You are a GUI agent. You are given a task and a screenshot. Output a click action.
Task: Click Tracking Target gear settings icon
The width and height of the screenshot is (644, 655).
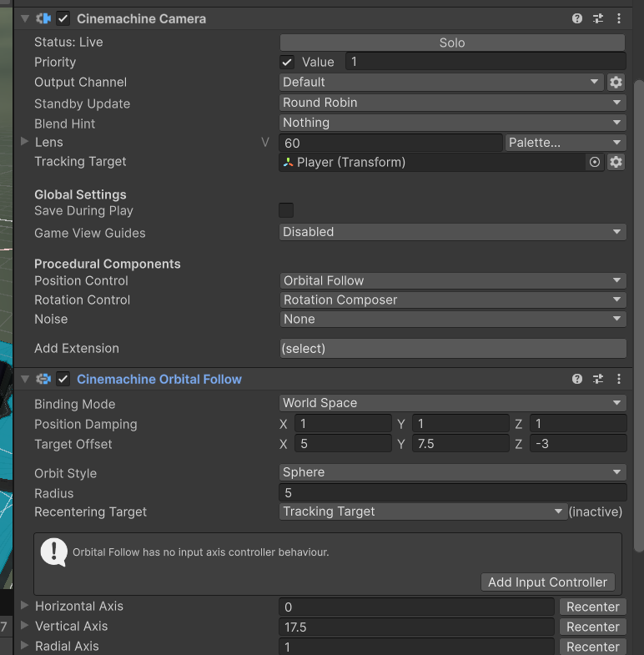pyautogui.click(x=616, y=163)
